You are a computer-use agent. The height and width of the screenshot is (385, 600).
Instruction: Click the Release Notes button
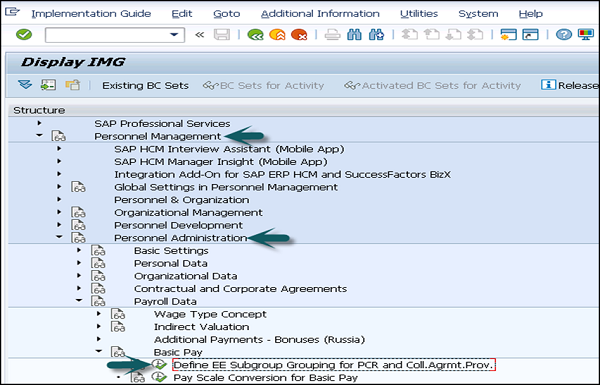pos(570,85)
